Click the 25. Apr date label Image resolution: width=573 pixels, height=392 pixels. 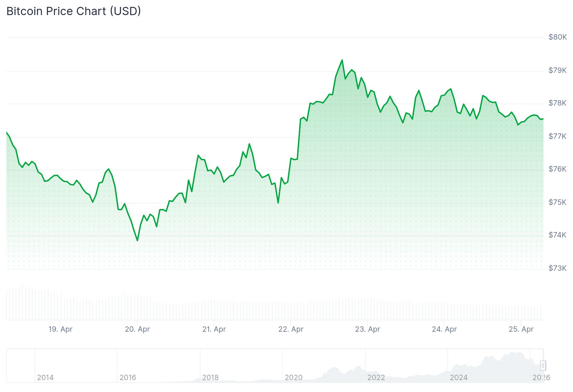521,329
